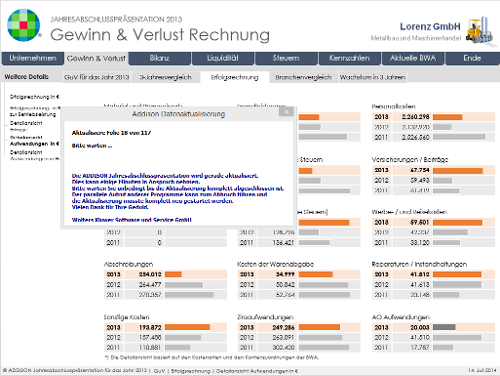This screenshot has height=376, width=500.
Task: Click Versicherungen 2013 value 67.754
Action: click(420, 170)
